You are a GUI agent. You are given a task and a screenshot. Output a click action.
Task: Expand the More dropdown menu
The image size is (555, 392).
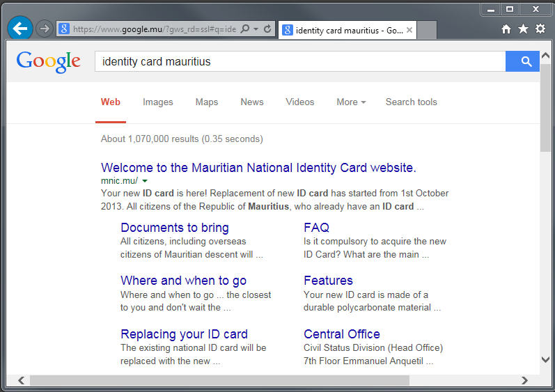click(x=351, y=102)
